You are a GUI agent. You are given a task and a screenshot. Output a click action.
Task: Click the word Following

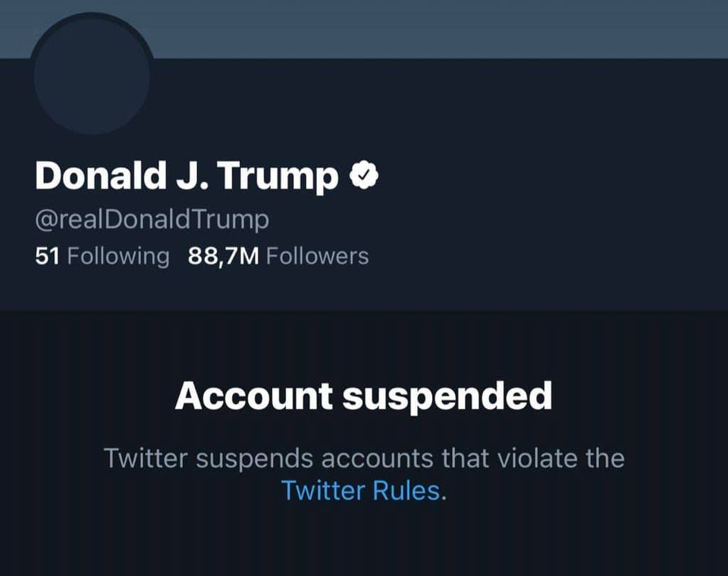(x=118, y=256)
